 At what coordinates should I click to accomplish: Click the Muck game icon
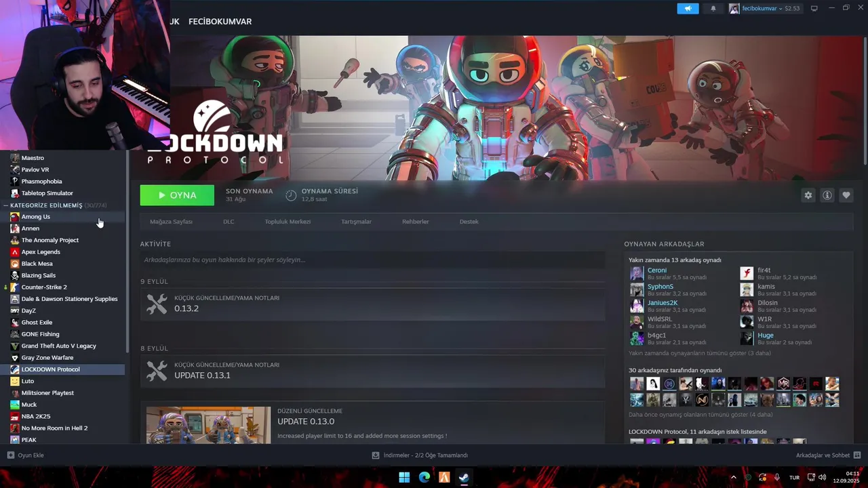14,405
